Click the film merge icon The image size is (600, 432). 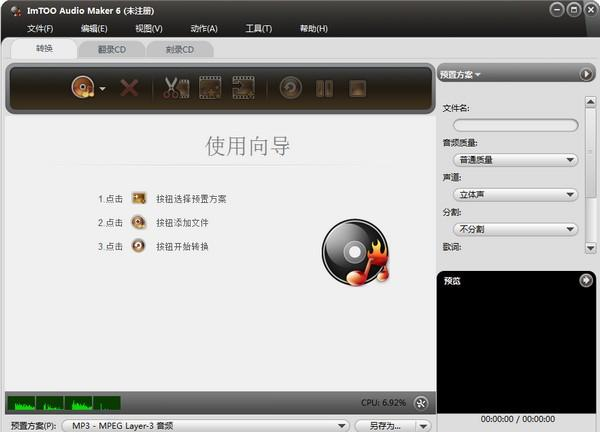243,88
